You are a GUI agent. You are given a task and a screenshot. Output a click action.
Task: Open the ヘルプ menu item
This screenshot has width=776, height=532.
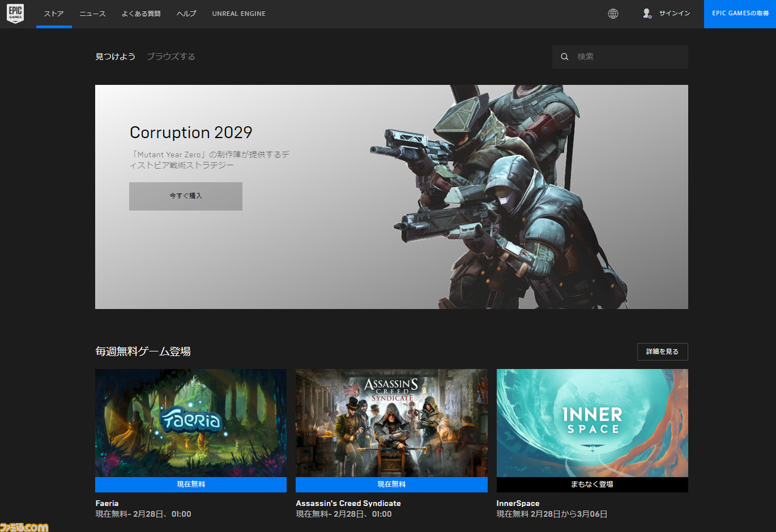[x=186, y=13]
